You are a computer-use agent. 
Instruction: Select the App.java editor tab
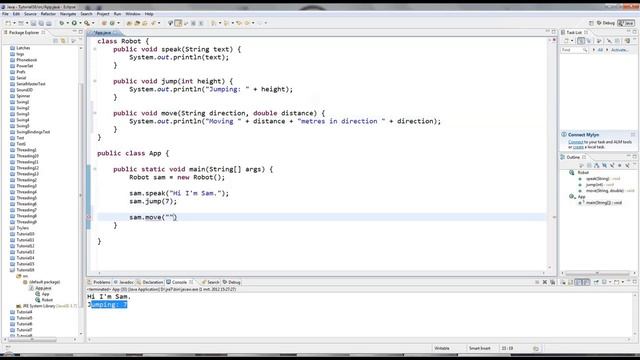tap(102, 33)
